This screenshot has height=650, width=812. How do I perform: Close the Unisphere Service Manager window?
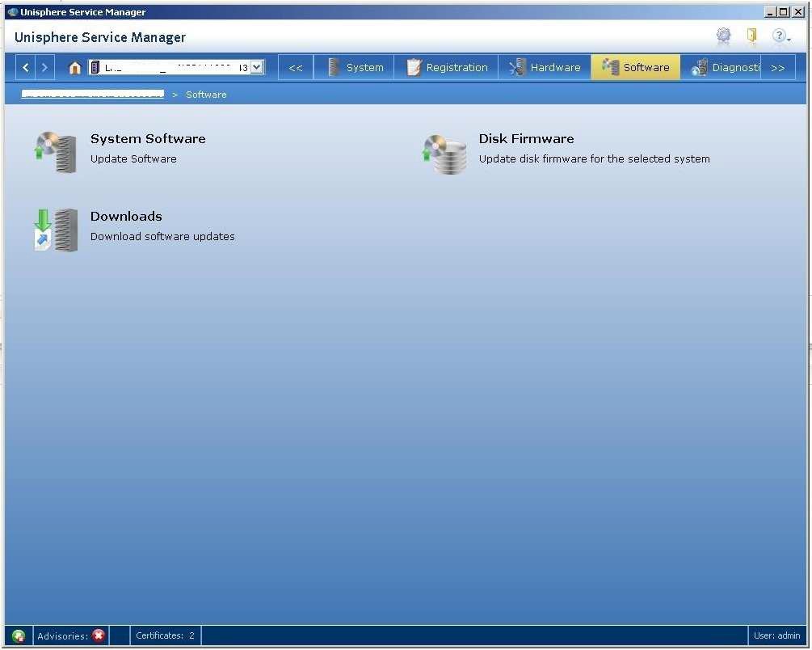coord(798,11)
